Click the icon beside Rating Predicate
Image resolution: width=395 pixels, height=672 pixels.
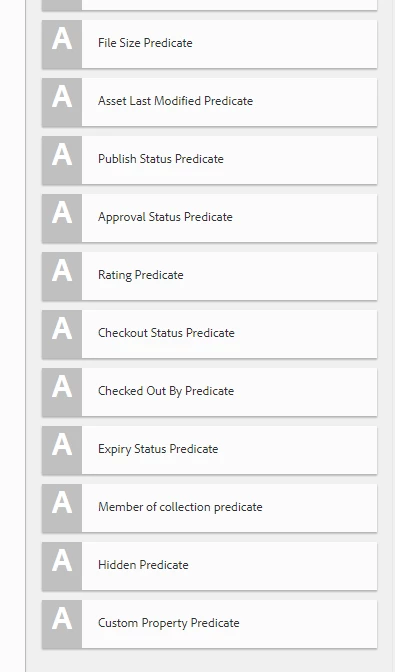[x=62, y=276]
